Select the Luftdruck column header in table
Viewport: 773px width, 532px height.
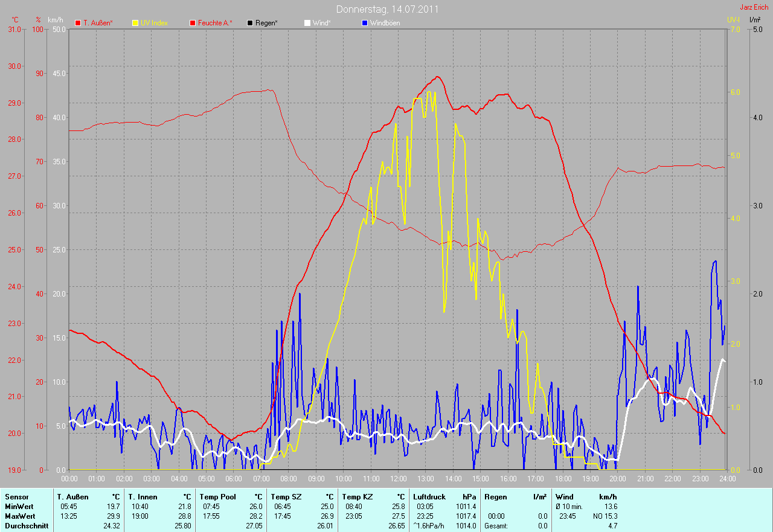[x=432, y=497]
